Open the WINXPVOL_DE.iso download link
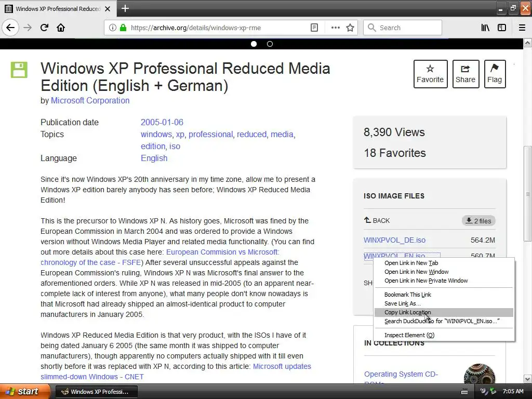Viewport: 532px width, 399px height. tap(394, 240)
